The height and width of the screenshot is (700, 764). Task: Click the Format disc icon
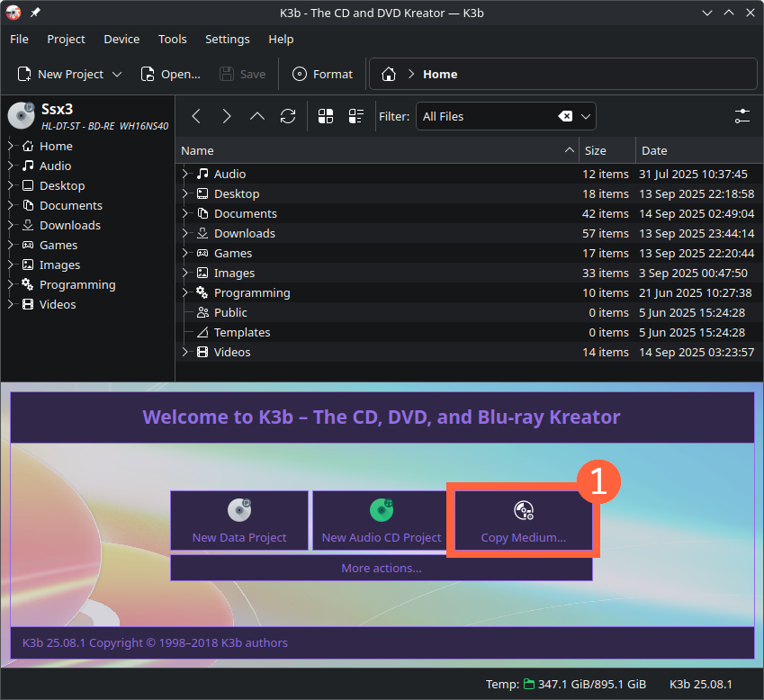(300, 74)
